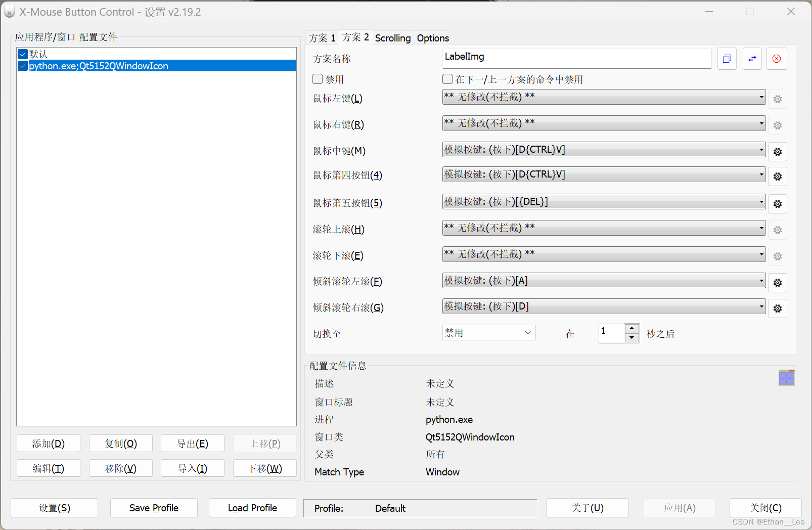Switch to the 方案 2 tab
812x530 pixels.
point(355,37)
